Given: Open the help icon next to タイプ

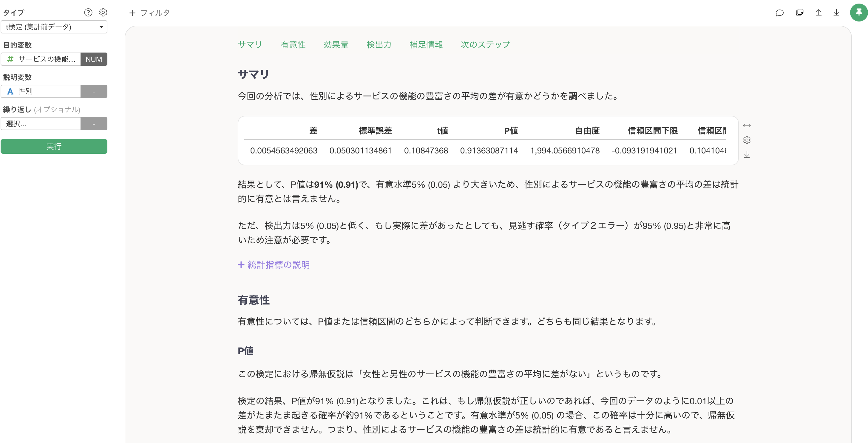Looking at the screenshot, I should (88, 13).
